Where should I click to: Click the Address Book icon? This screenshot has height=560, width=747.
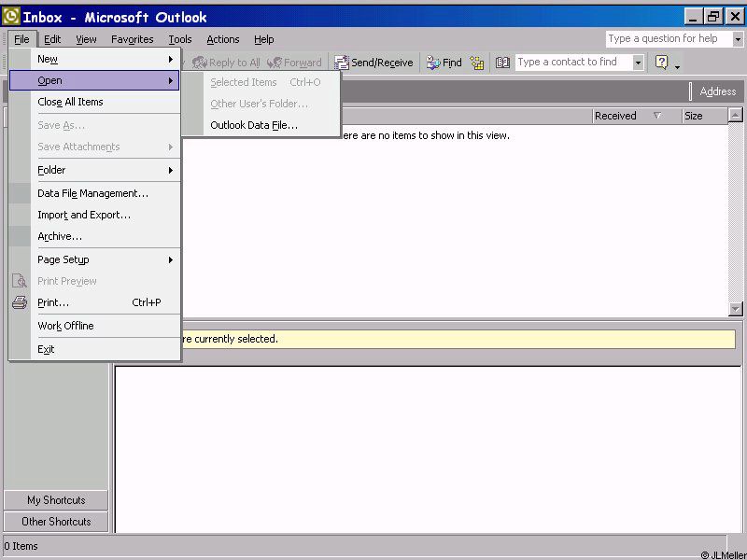pos(502,63)
